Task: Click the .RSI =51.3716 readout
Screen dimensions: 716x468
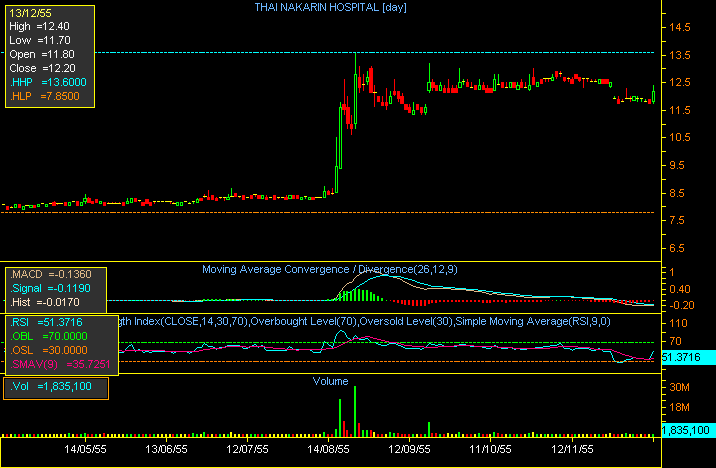Action: tap(46, 322)
